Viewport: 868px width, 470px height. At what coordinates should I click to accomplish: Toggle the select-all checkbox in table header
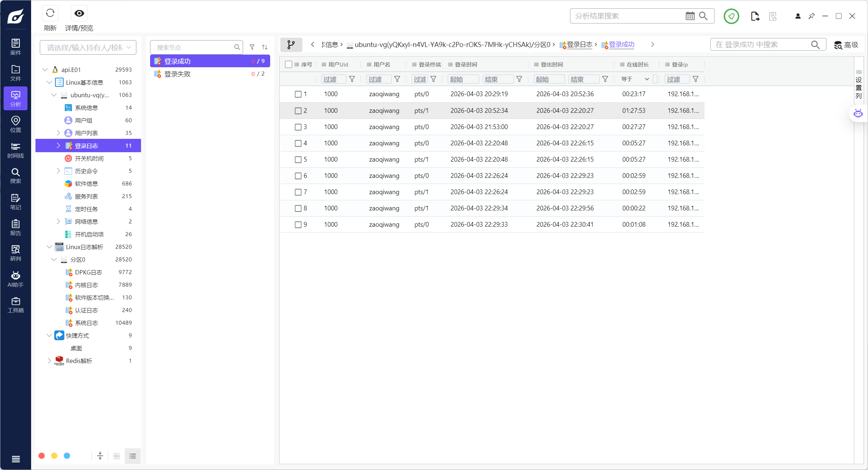click(x=288, y=64)
